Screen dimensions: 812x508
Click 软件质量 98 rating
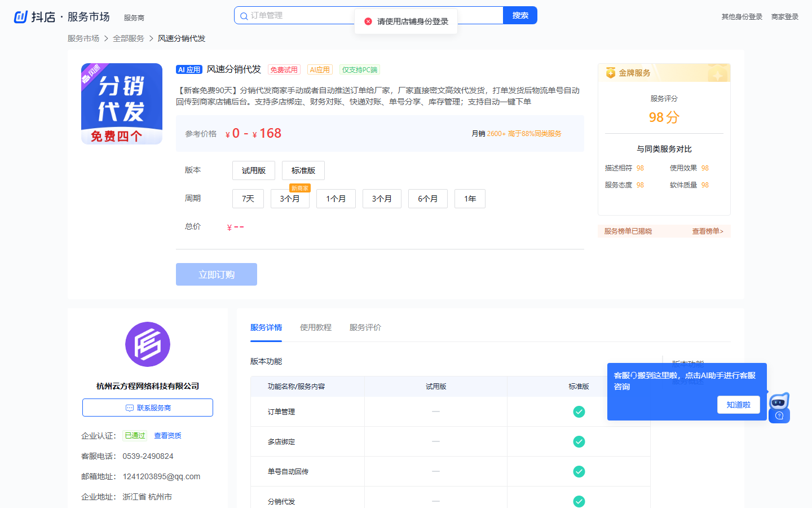coord(689,185)
